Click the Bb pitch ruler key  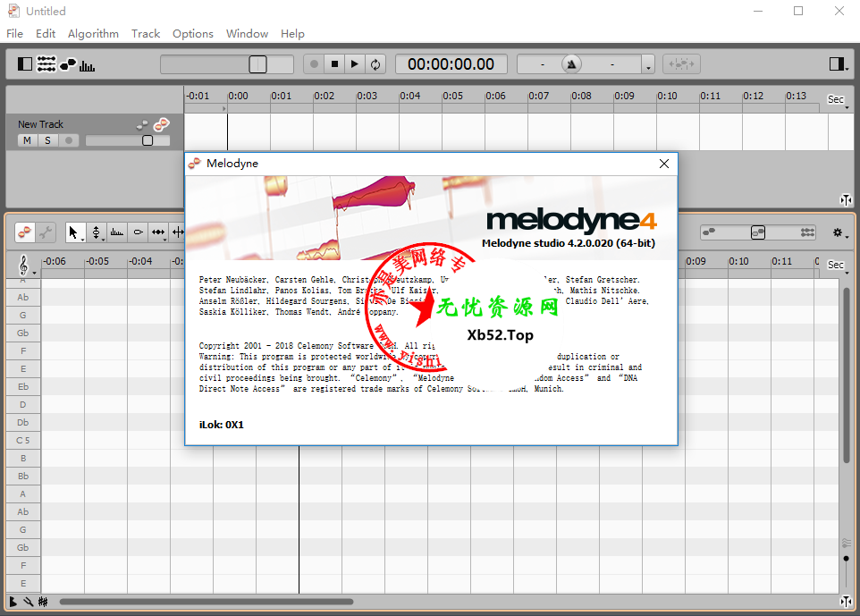point(23,477)
